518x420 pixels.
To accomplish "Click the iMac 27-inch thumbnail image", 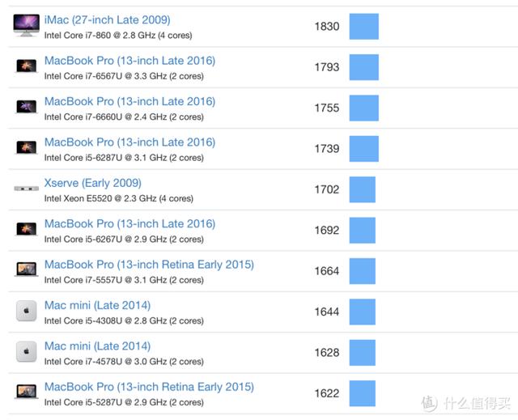I will point(27,25).
